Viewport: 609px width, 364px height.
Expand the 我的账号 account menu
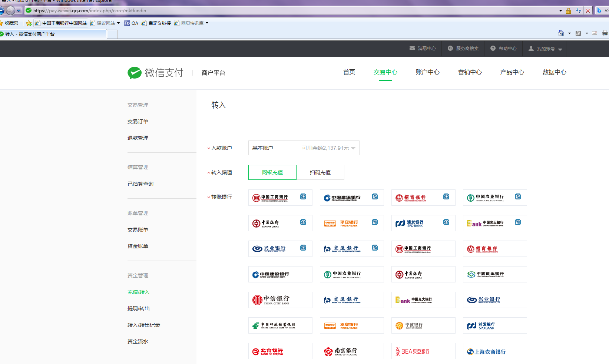click(545, 49)
